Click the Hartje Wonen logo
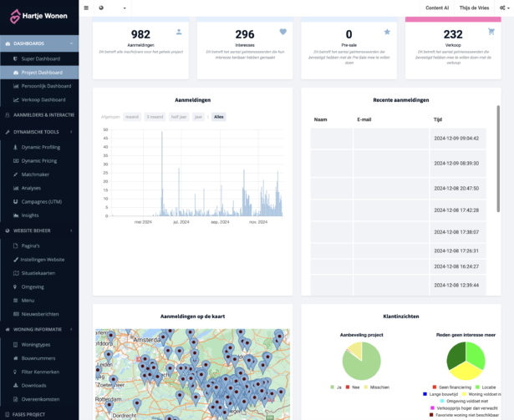 coord(38,16)
